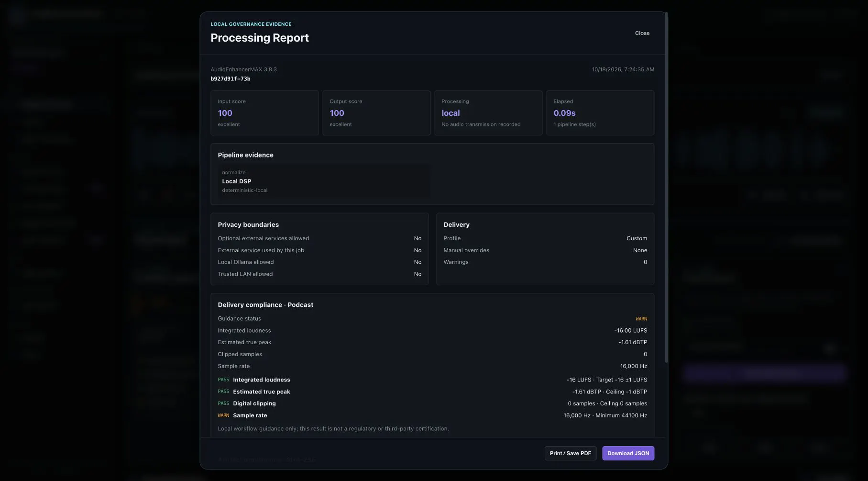This screenshot has width=868, height=481.
Task: Select the Input score card
Action: point(264,113)
